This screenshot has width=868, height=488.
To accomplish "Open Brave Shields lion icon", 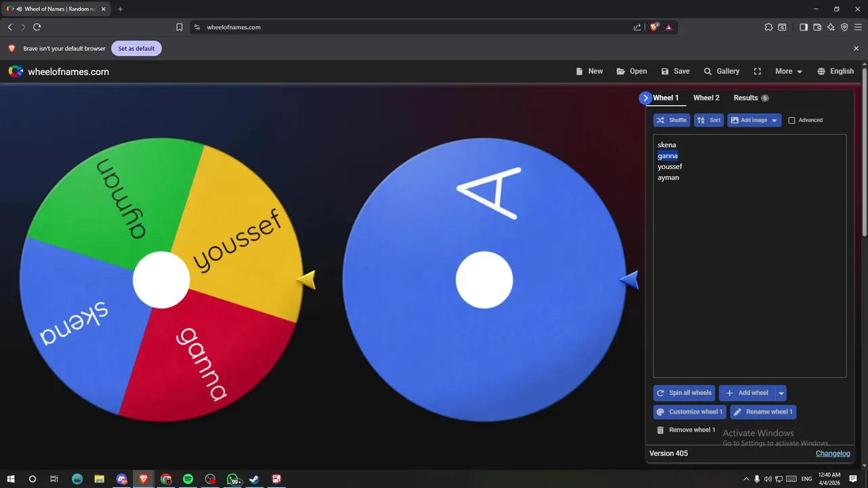I will (654, 27).
